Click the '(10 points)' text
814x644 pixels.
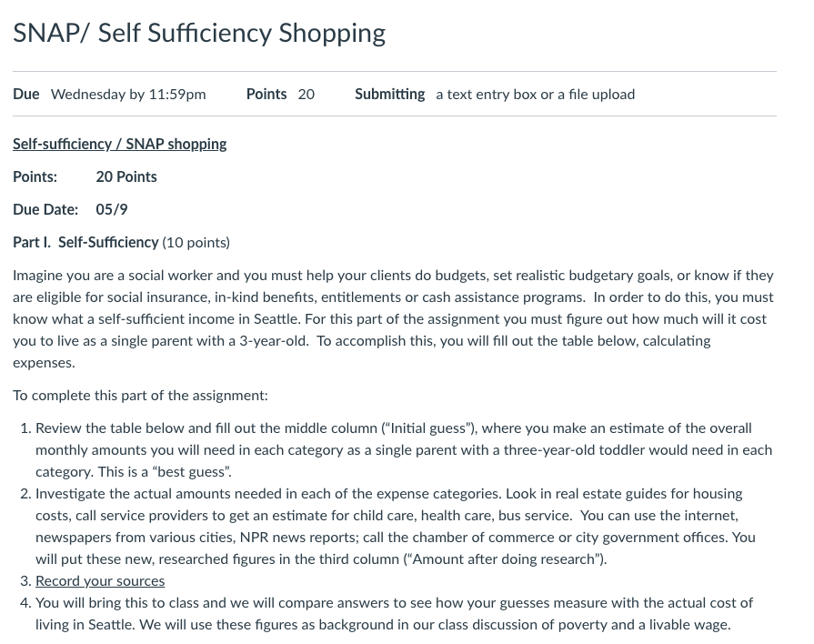[196, 243]
